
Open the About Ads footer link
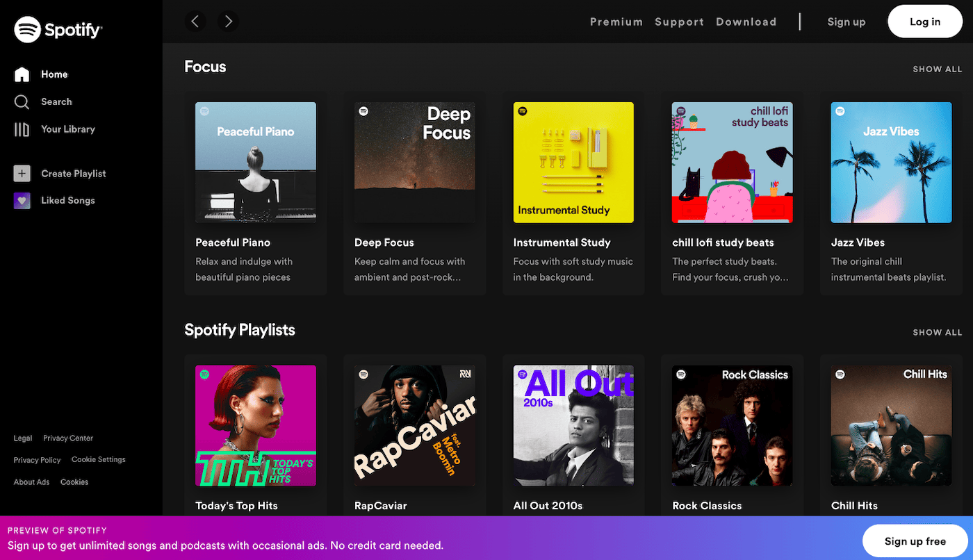point(32,482)
